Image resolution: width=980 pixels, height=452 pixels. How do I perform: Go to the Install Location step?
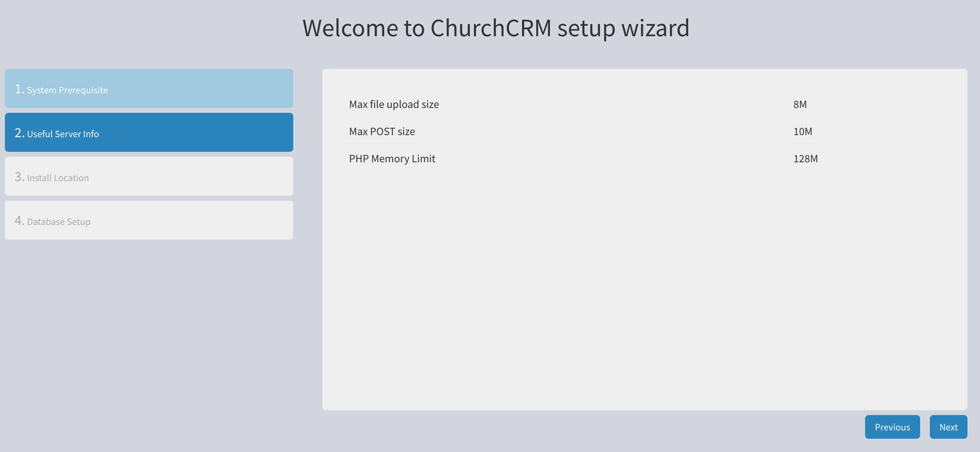[x=148, y=177]
